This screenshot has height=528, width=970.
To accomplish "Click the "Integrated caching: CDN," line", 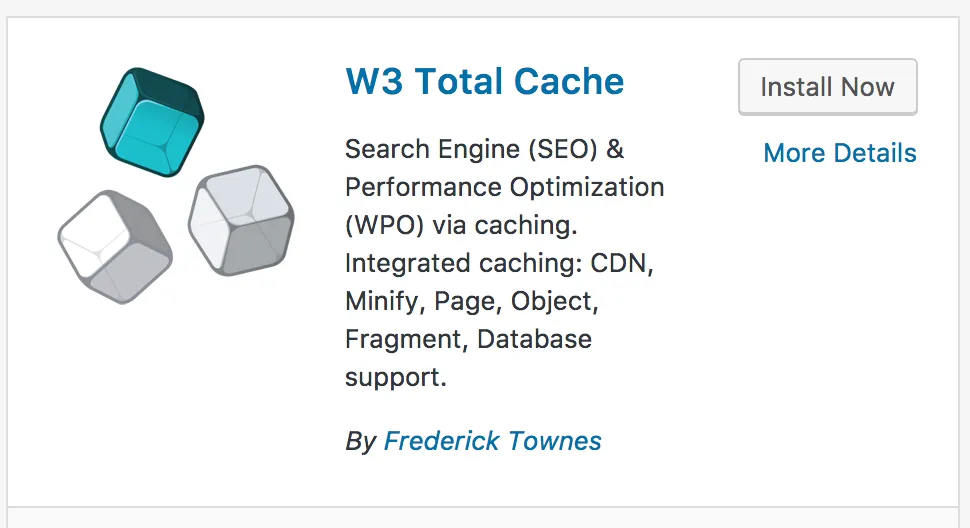I will [498, 264].
